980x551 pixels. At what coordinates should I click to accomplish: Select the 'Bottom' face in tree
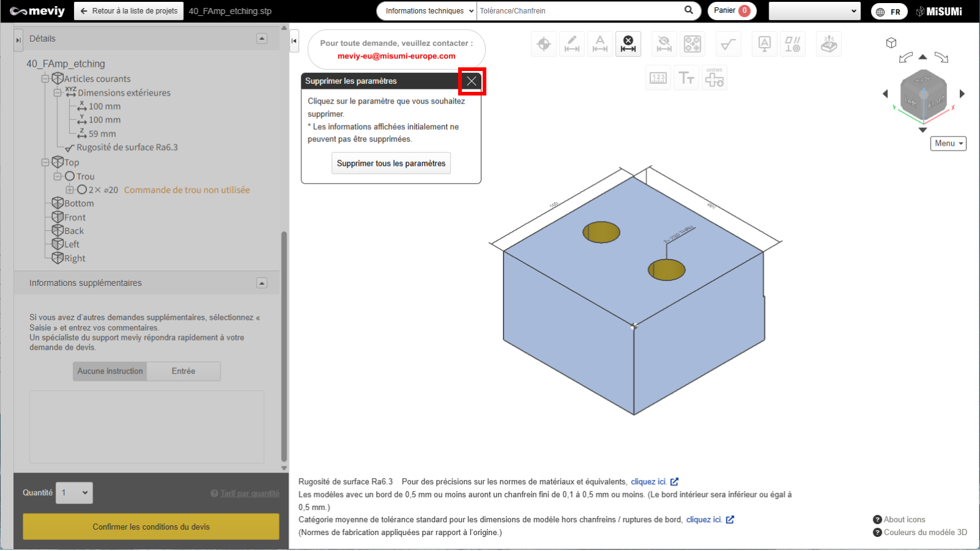79,203
